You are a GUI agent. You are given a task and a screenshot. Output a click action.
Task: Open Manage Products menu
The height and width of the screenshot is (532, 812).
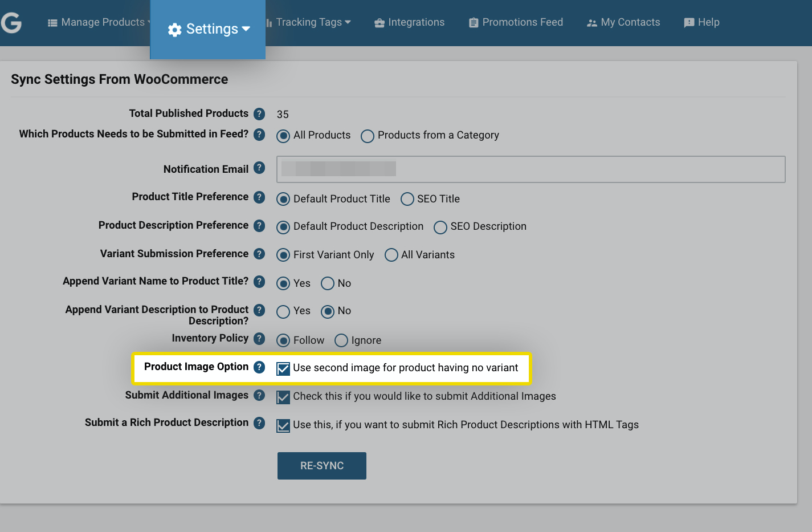(99, 22)
